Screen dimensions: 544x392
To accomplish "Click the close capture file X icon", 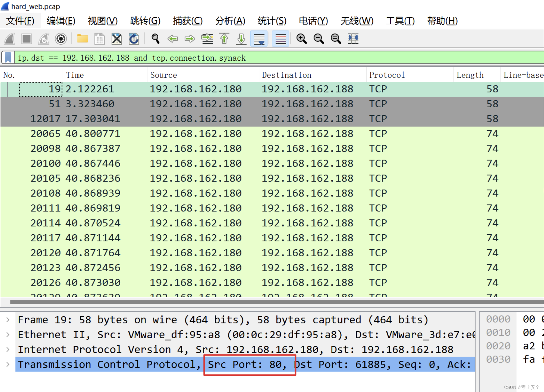I will coord(117,39).
